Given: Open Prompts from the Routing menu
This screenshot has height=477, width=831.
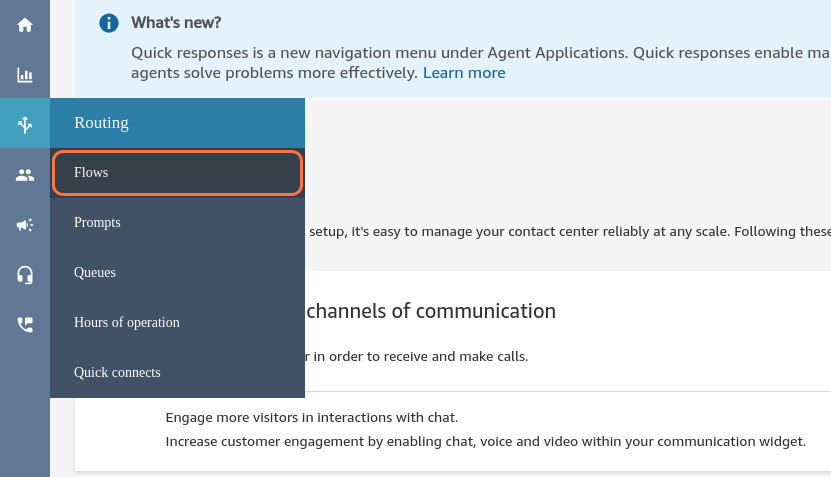Looking at the screenshot, I should point(97,223).
